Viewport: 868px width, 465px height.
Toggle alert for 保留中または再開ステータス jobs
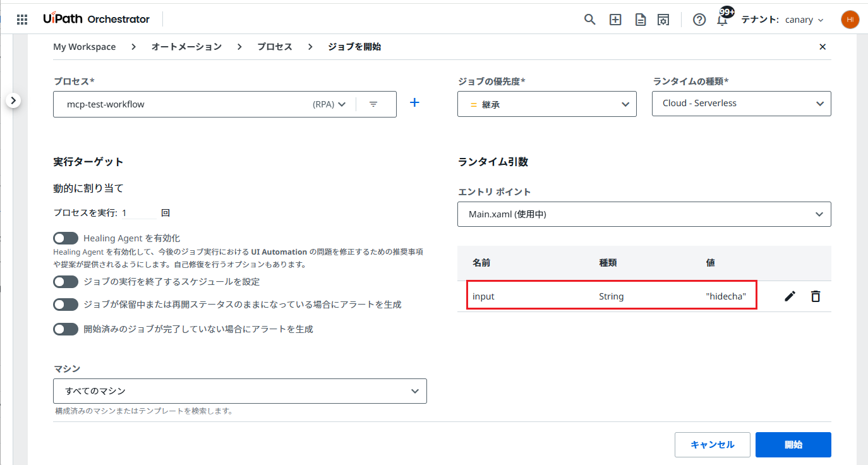[x=66, y=305]
